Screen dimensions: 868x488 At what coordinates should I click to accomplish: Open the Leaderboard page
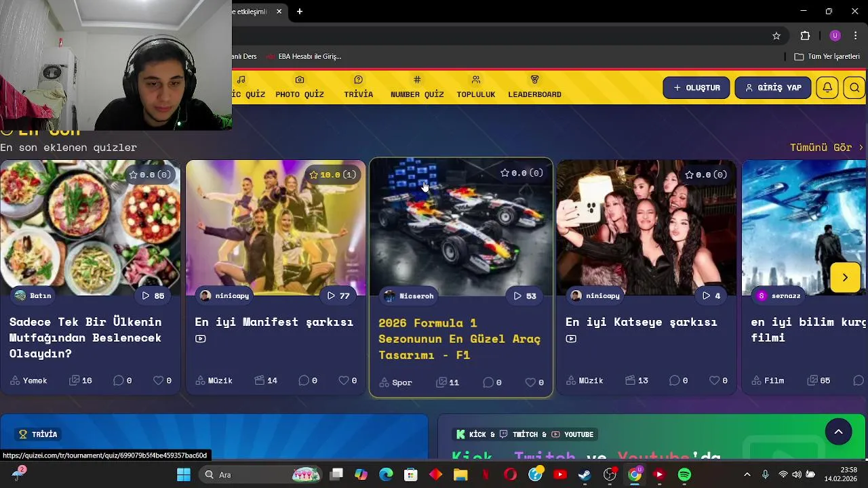click(x=534, y=87)
